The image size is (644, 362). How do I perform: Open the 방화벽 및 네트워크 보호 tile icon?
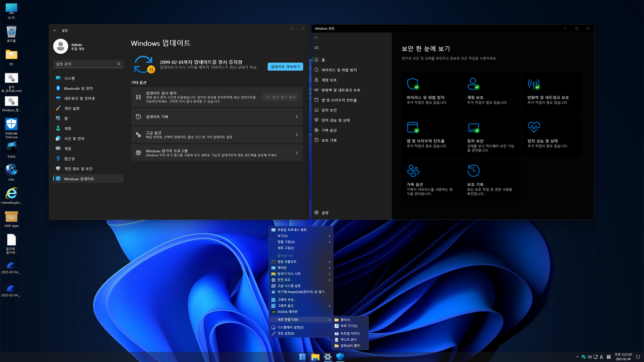coord(534,84)
